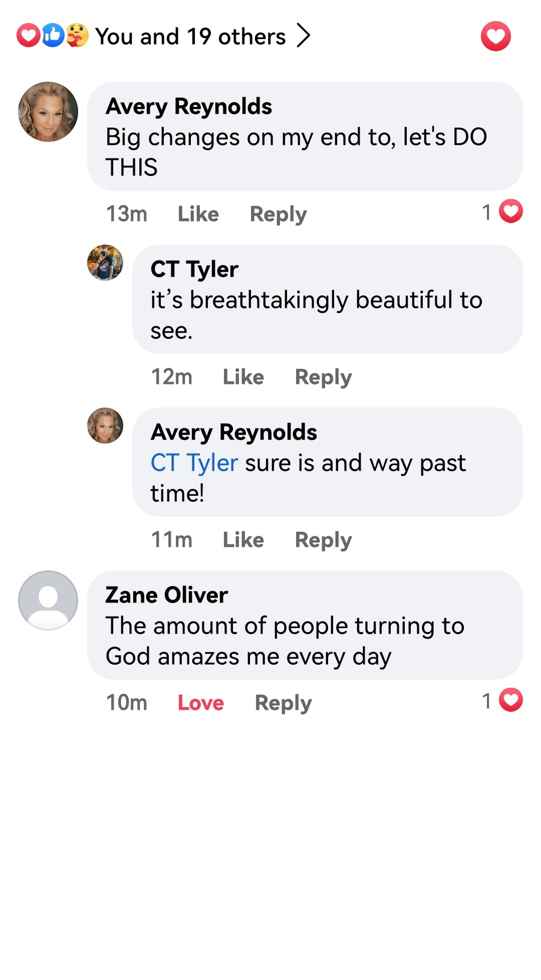The width and height of the screenshot is (541, 980).
Task: Reply to CT Tyler's comment
Action: pyautogui.click(x=323, y=377)
